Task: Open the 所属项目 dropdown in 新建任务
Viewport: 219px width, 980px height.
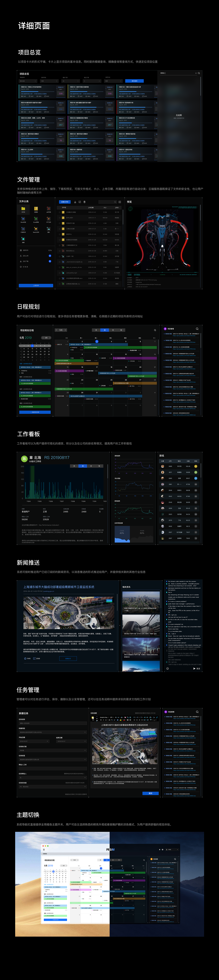Action: pyautogui.click(x=53, y=732)
